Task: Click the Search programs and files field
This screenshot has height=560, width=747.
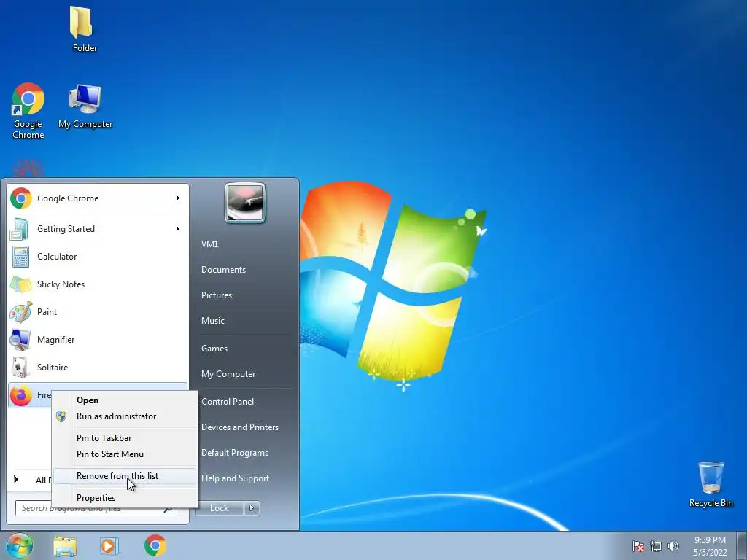Action: [x=96, y=508]
